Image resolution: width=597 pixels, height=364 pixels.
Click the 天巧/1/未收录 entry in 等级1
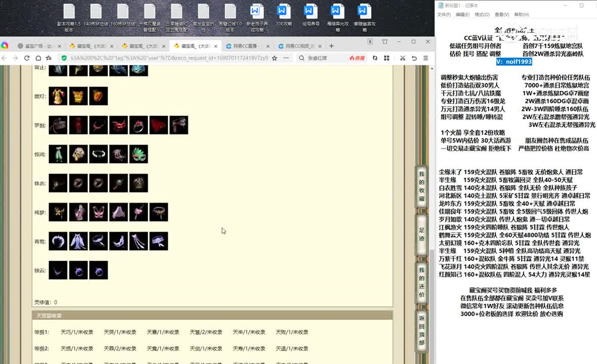[x=77, y=332]
